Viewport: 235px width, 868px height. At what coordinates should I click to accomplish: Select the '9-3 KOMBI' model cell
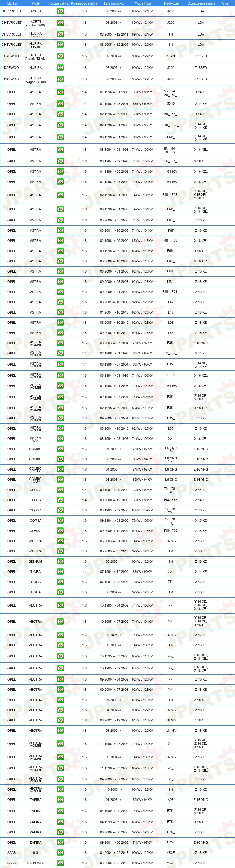(x=35, y=863)
